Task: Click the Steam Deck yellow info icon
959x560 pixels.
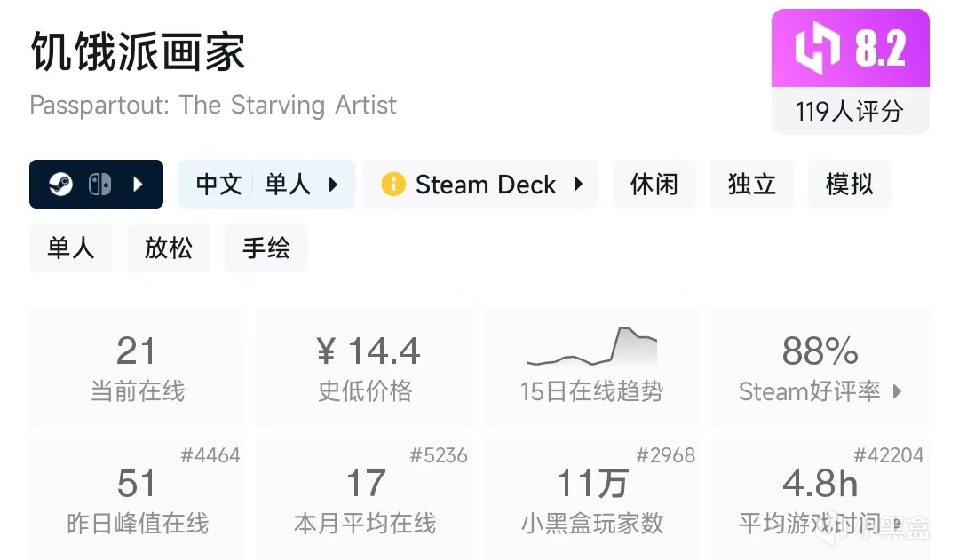Action: (393, 185)
